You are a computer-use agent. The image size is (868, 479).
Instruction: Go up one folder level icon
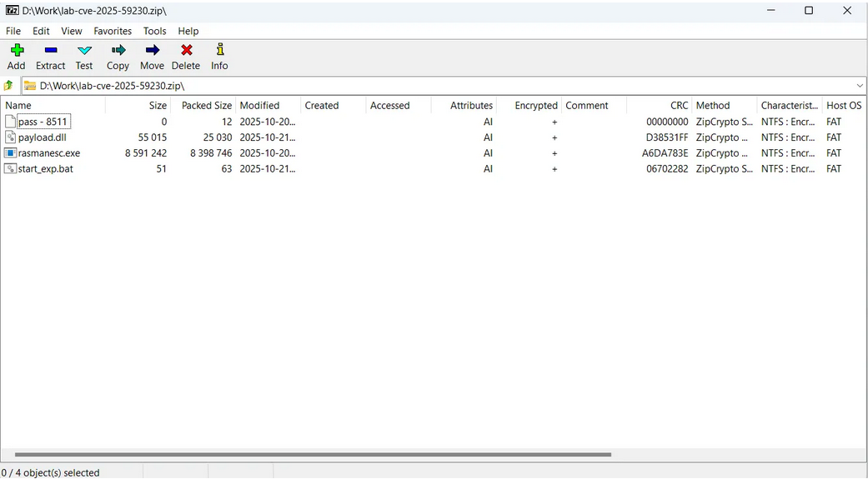pos(9,86)
